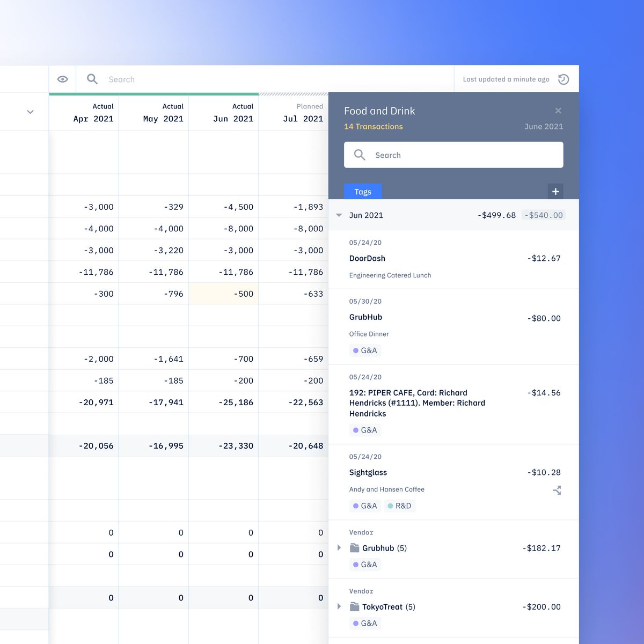The height and width of the screenshot is (644, 644).
Task: Select the -329 cell in May 2021
Action: coord(153,207)
